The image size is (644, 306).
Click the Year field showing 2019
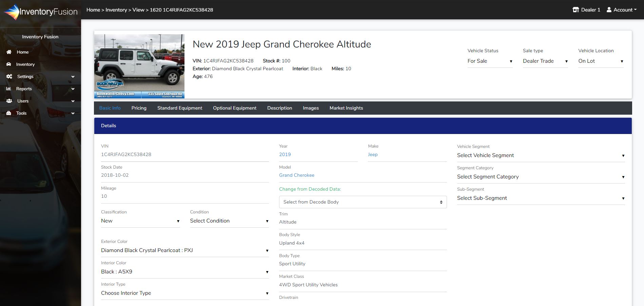point(318,154)
